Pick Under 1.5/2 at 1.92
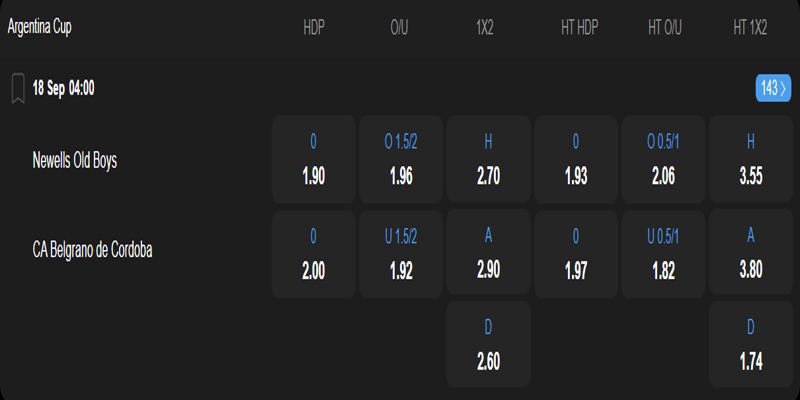 click(401, 252)
